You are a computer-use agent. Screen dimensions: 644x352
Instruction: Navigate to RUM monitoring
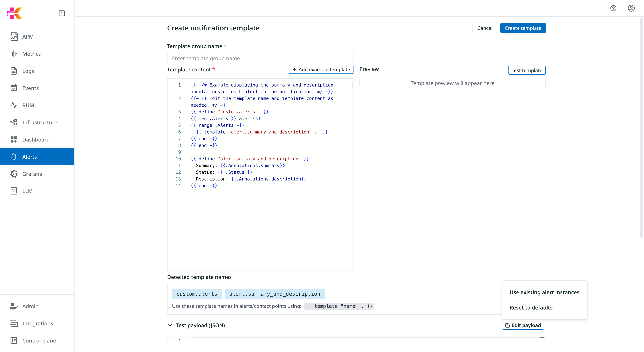point(28,105)
